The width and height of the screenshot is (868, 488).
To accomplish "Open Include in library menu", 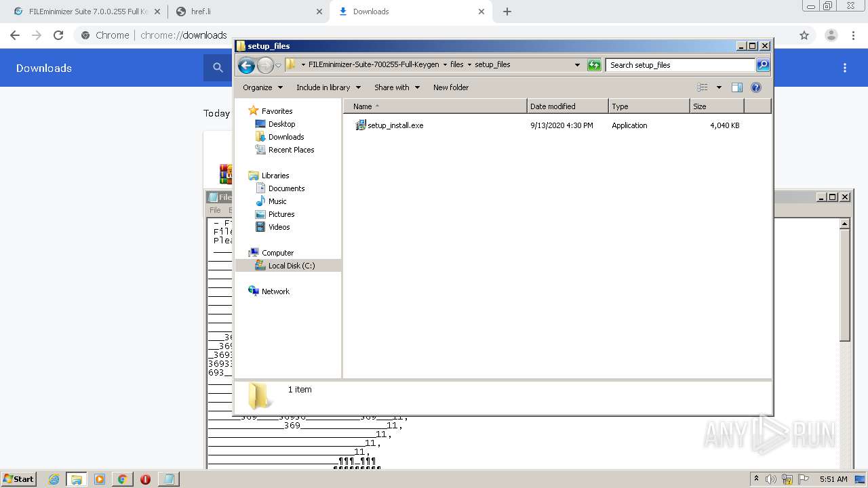I will coord(328,87).
